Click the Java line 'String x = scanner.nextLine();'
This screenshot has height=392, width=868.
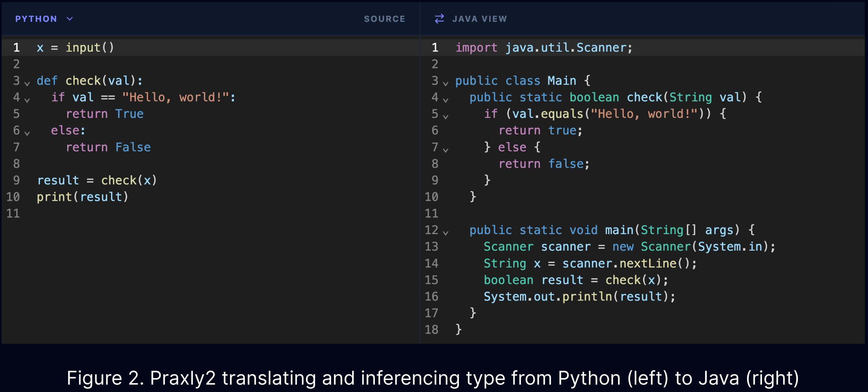click(x=590, y=263)
